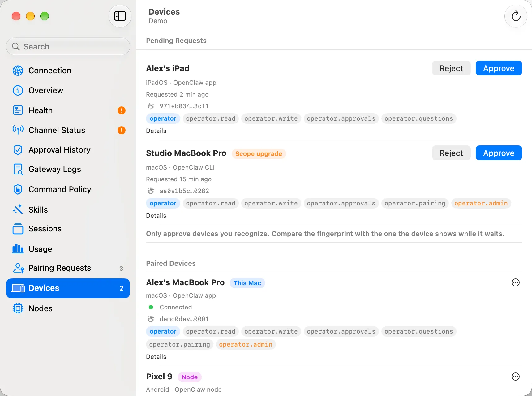Click operator.admin tag on Alex's MacBook Pro
The image size is (532, 396).
pyautogui.click(x=246, y=344)
